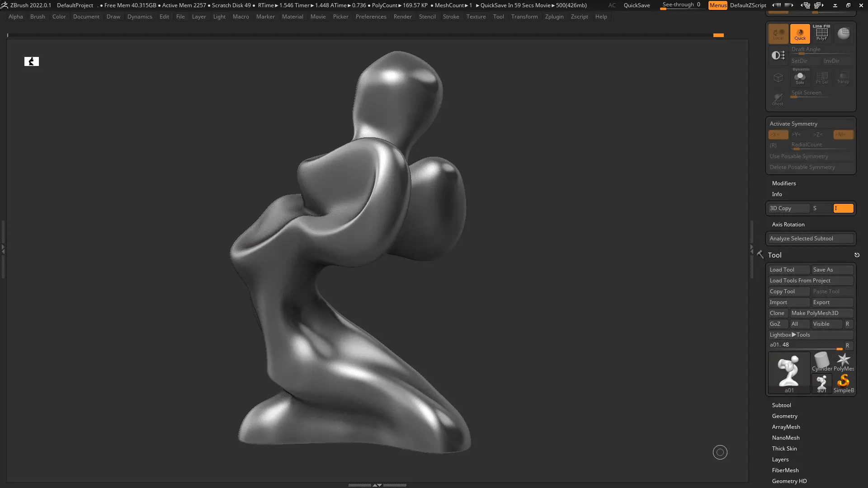Toggle Dynamic Solo mode

coord(800,77)
